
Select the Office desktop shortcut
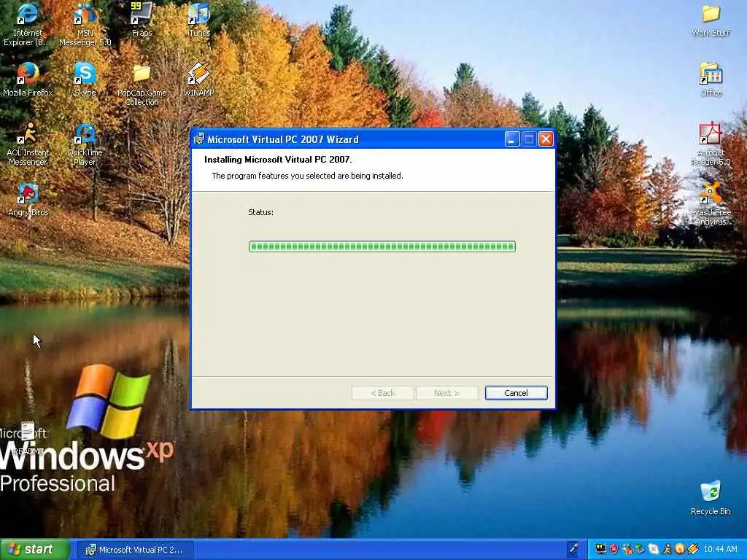coord(711,79)
